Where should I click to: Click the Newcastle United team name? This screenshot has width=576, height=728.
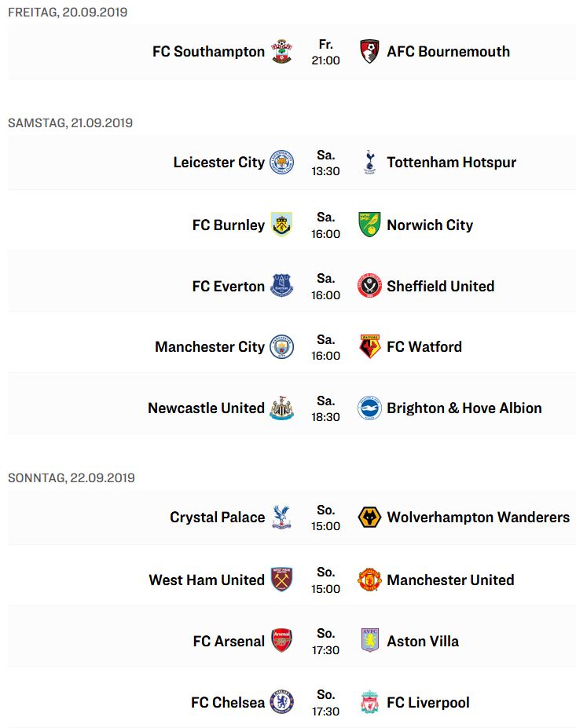coord(206,408)
